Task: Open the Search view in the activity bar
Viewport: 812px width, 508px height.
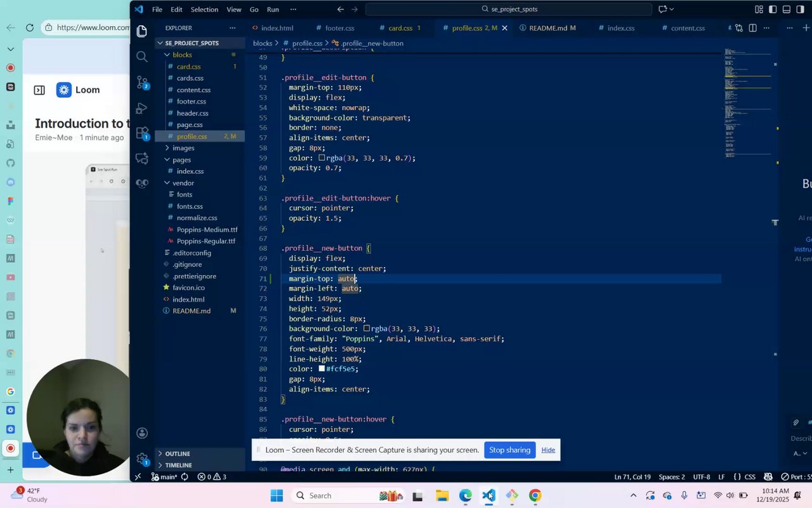Action: point(142,57)
